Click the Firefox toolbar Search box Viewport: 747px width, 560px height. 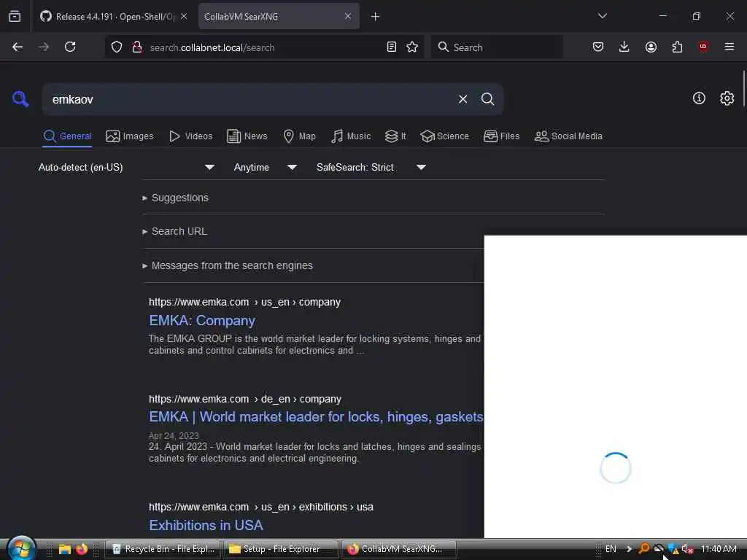click(497, 47)
